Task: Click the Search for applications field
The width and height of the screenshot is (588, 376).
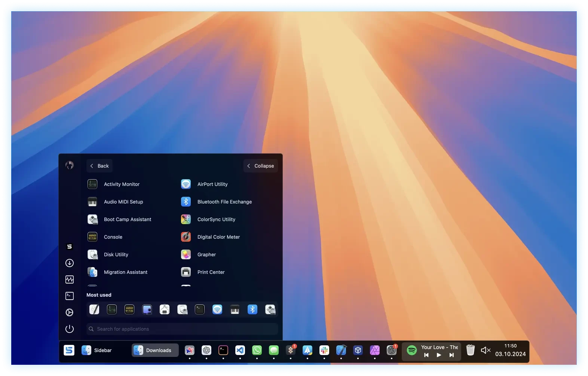Action: 182,329
